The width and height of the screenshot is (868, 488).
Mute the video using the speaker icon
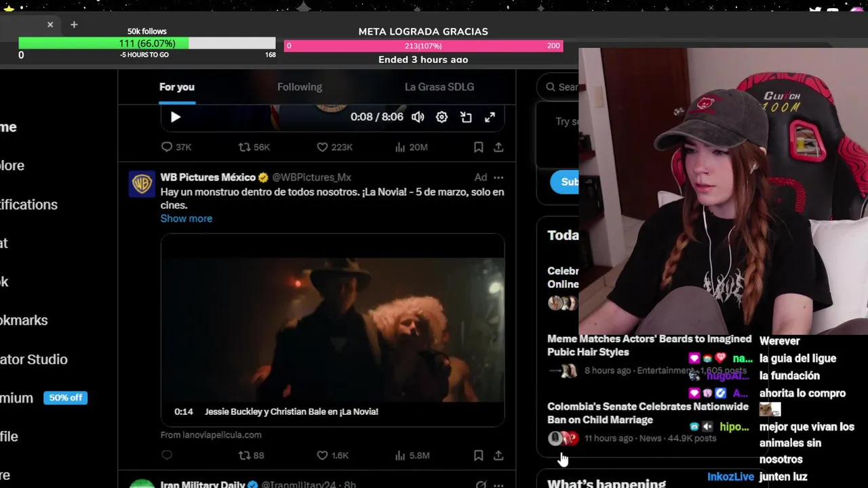tap(418, 117)
